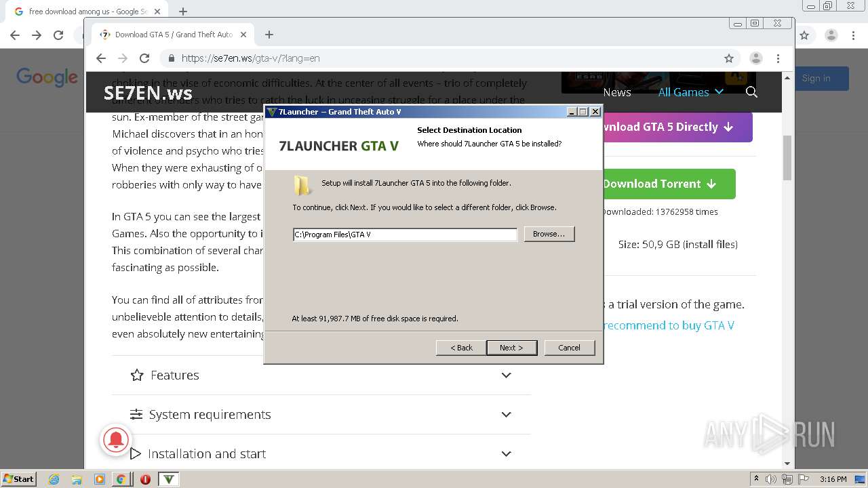The height and width of the screenshot is (488, 868).
Task: Open profile icon in background Chrome window
Action: (x=831, y=35)
